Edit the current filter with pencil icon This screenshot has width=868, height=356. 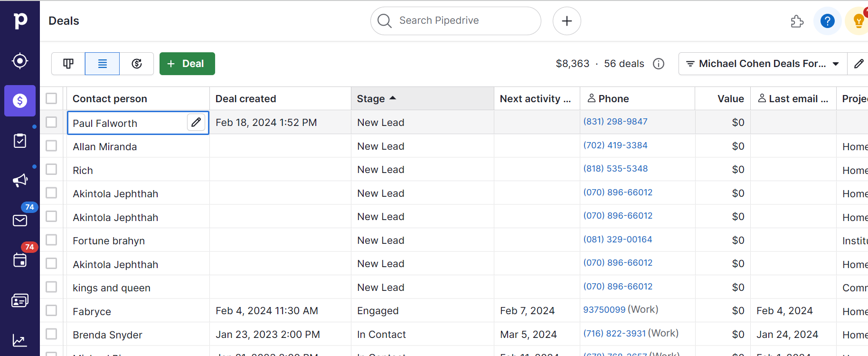click(859, 64)
